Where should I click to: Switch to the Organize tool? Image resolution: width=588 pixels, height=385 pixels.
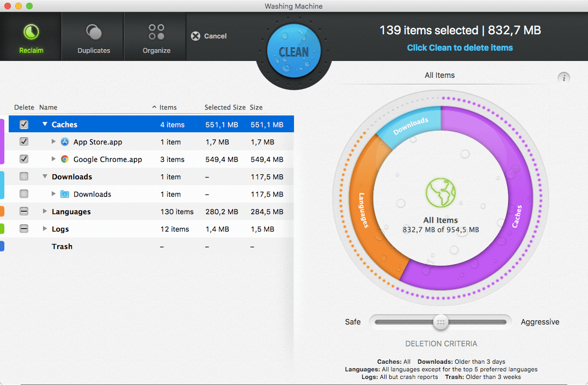(x=155, y=35)
